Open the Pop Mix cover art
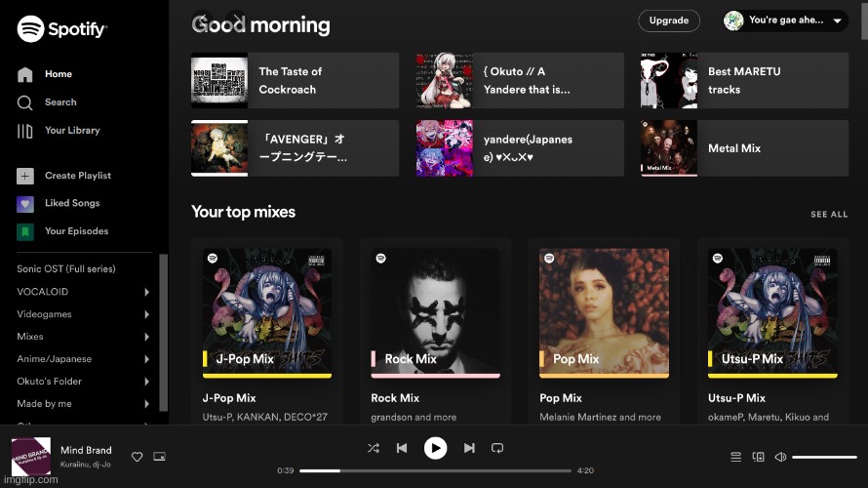Viewport: 868px width, 488px height. 604,313
